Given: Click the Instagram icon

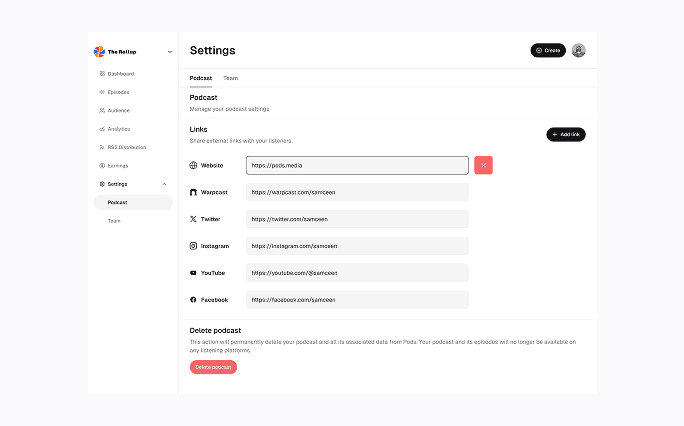Looking at the screenshot, I should tap(193, 246).
